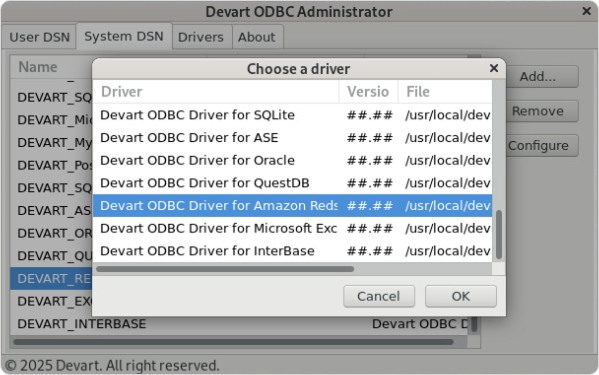Select Devart ODBC Driver for SQLite
599x375 pixels.
292,115
